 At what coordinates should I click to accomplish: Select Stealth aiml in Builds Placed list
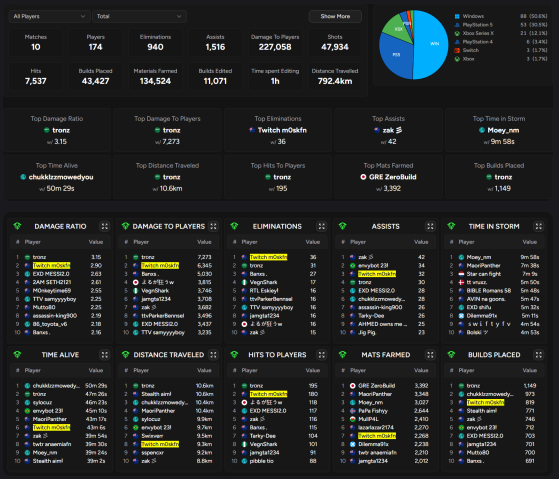coord(482,411)
